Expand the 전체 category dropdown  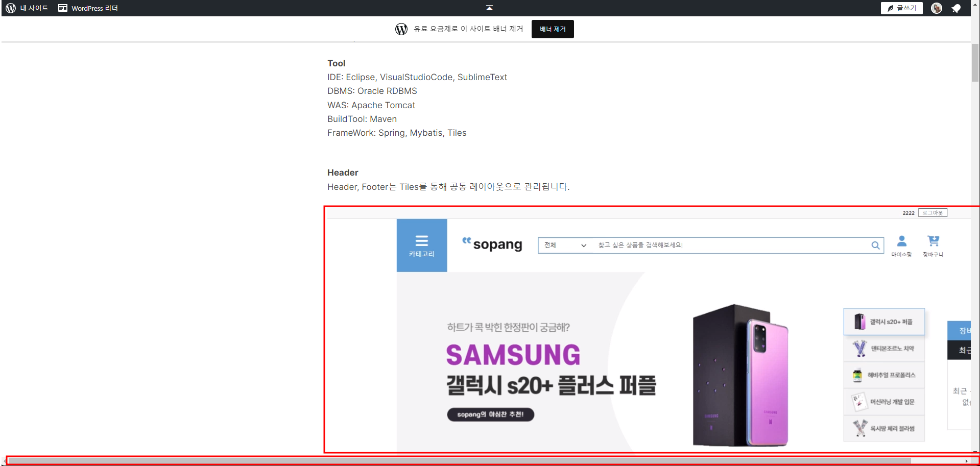565,246
